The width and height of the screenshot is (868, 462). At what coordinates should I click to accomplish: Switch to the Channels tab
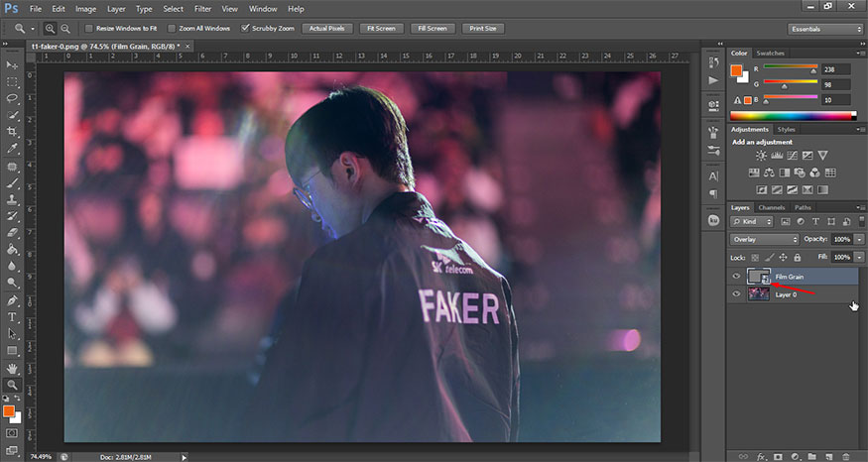pyautogui.click(x=770, y=207)
